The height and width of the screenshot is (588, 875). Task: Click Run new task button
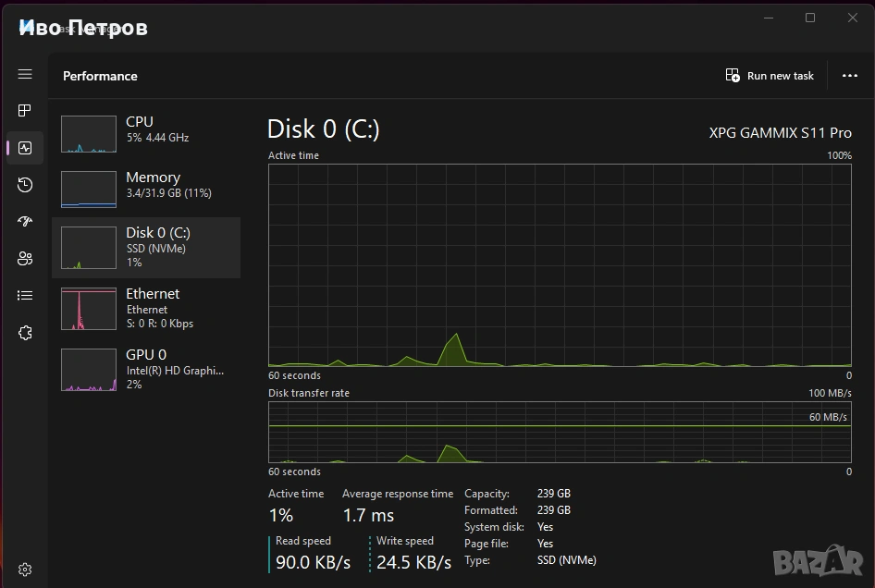pos(770,76)
